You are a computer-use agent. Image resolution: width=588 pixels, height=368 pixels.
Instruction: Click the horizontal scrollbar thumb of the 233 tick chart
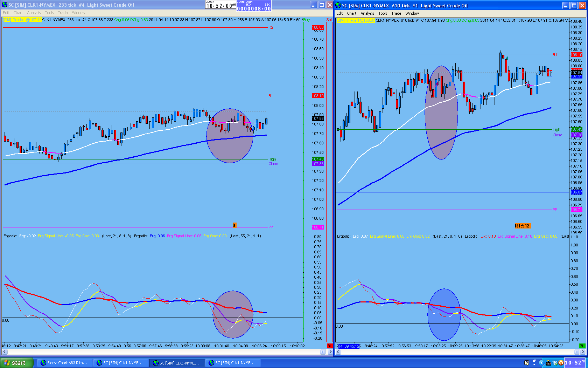coord(323,352)
